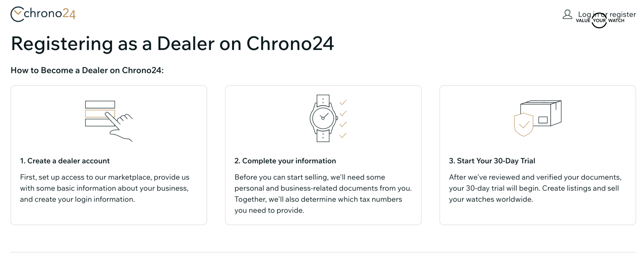Click the bottom gold checkmark beside the watch

(343, 136)
